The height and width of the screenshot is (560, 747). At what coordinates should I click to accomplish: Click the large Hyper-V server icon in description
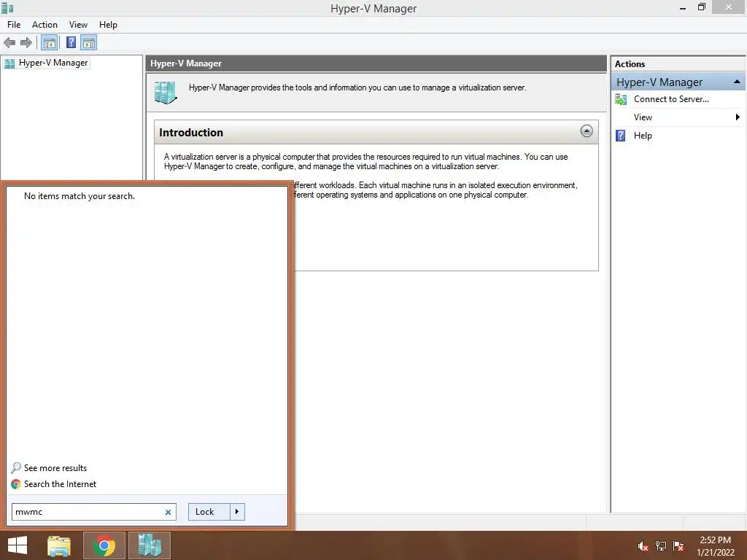click(166, 93)
